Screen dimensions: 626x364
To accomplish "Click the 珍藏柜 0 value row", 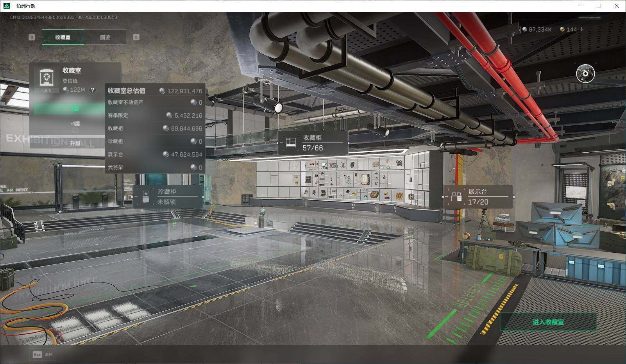I will pos(155,141).
